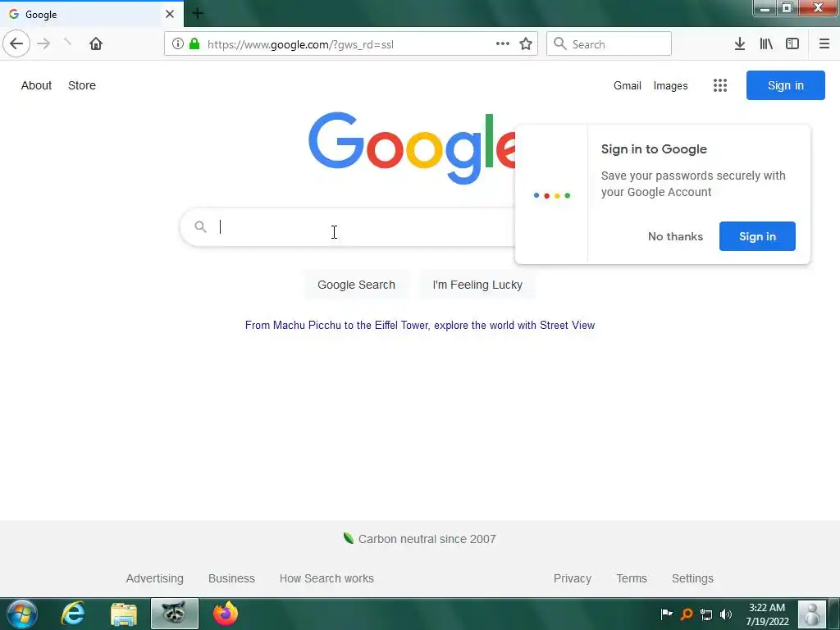The image size is (840, 630).
Task: Open Google Images link
Action: pyautogui.click(x=670, y=85)
